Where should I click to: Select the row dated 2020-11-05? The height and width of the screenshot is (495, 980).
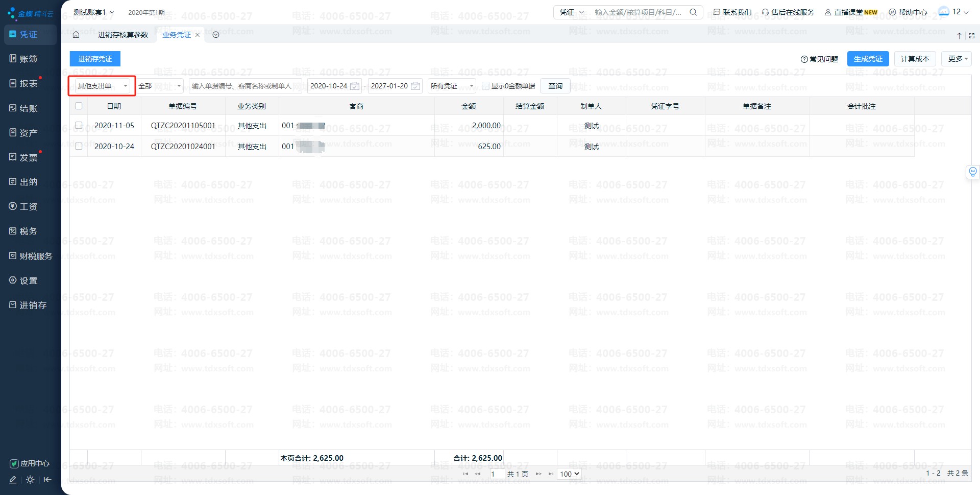(79, 125)
